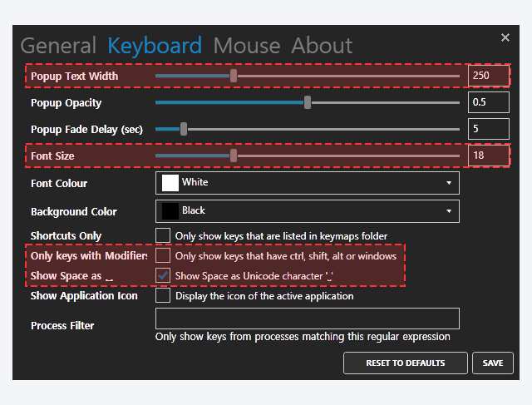Uncheck Show Space as Unicode character
This screenshot has width=532, height=405.
pos(163,275)
